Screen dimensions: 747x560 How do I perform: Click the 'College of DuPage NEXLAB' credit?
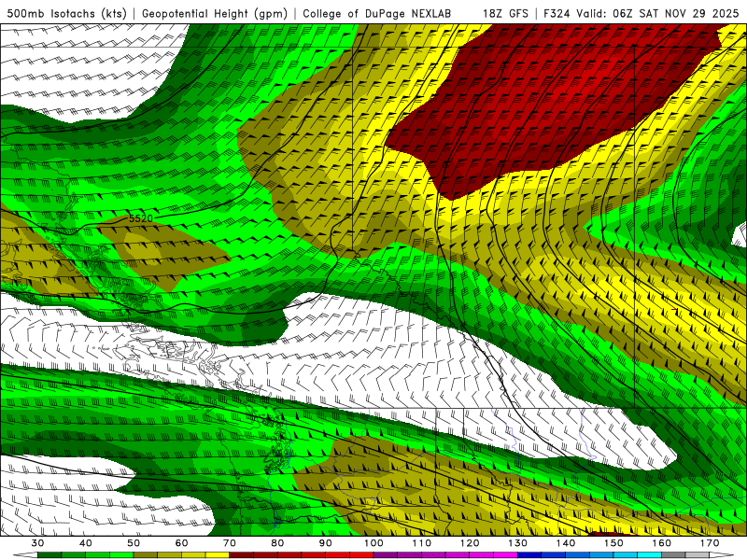tap(376, 13)
